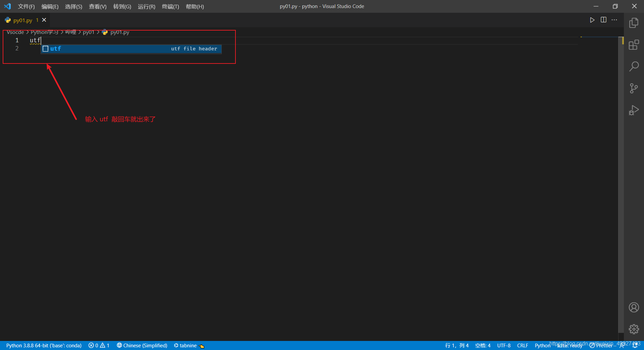The image size is (644, 350).
Task: Open the 编辑(E) menu
Action: [x=50, y=6]
